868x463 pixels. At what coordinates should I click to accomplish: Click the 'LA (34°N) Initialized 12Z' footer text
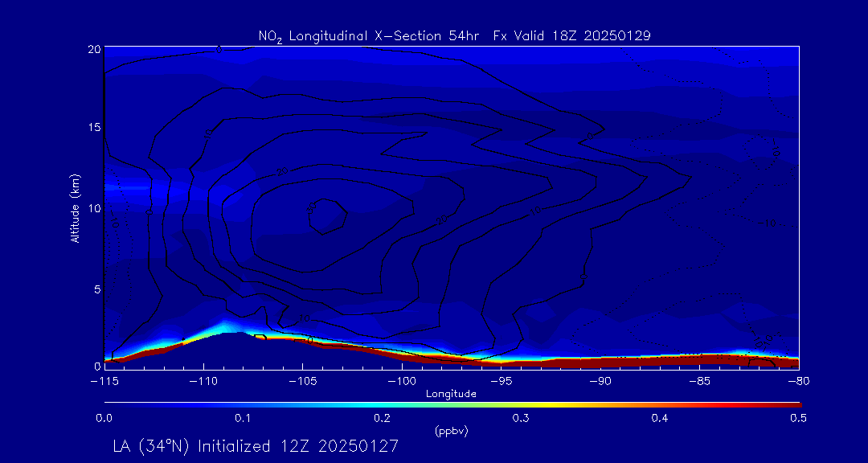pos(256,446)
